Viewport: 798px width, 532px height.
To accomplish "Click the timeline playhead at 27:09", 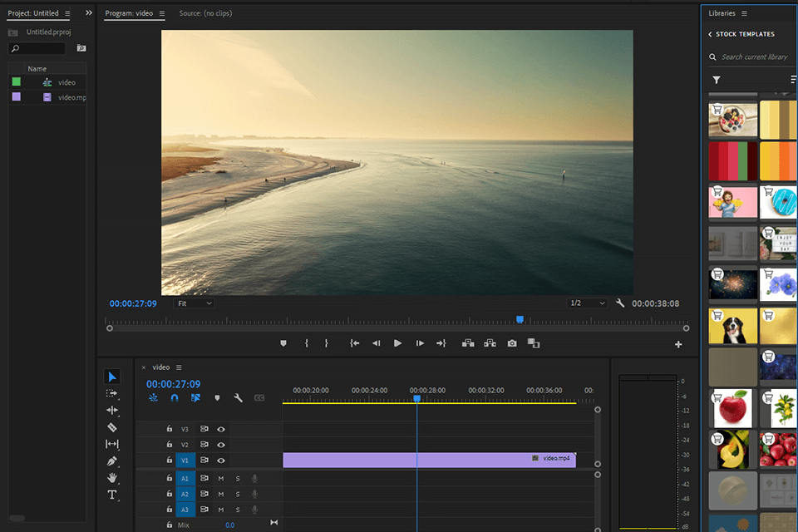I will (416, 399).
